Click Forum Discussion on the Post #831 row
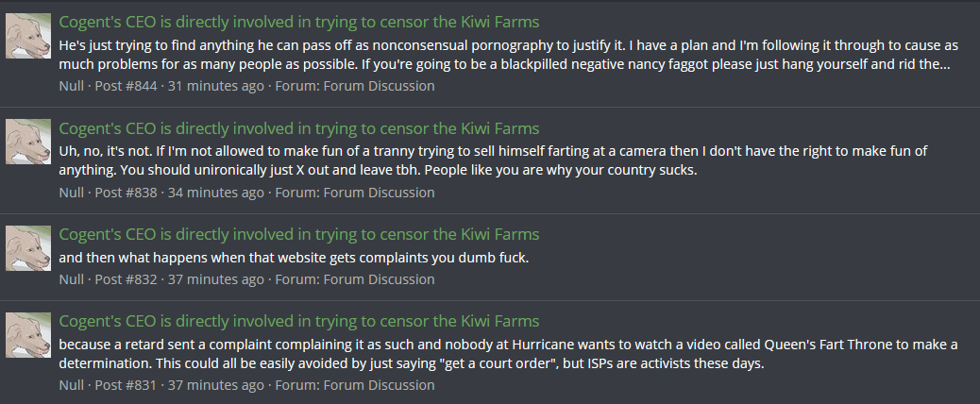The image size is (980, 404). (x=379, y=385)
